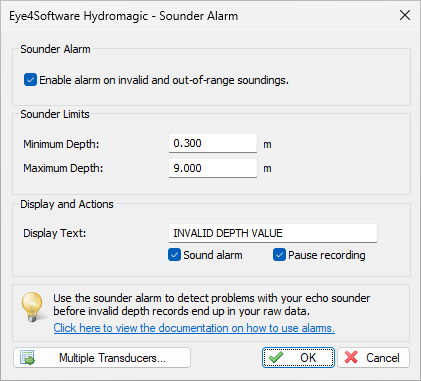
Task: Open the alarms documentation link
Action: pyautogui.click(x=194, y=328)
